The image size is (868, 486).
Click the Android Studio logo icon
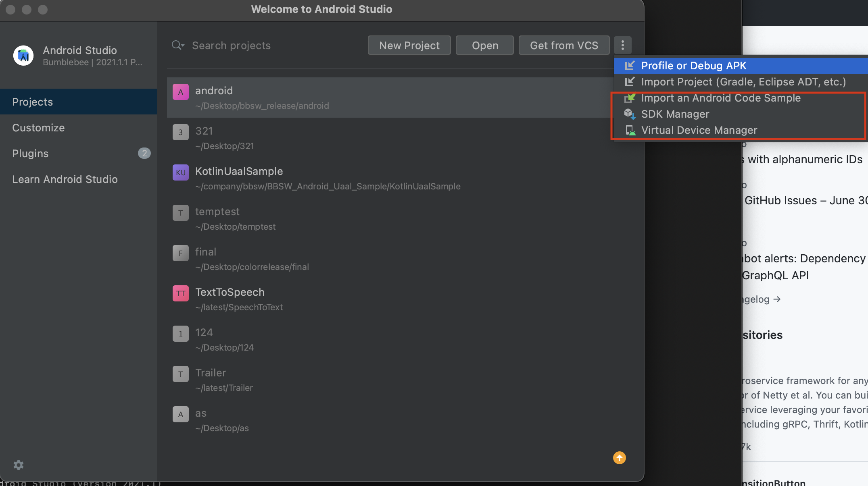click(x=23, y=56)
